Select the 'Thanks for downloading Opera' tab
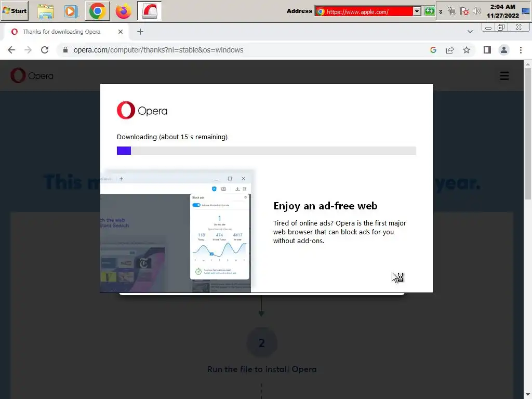This screenshot has width=532, height=399. pyautogui.click(x=61, y=32)
